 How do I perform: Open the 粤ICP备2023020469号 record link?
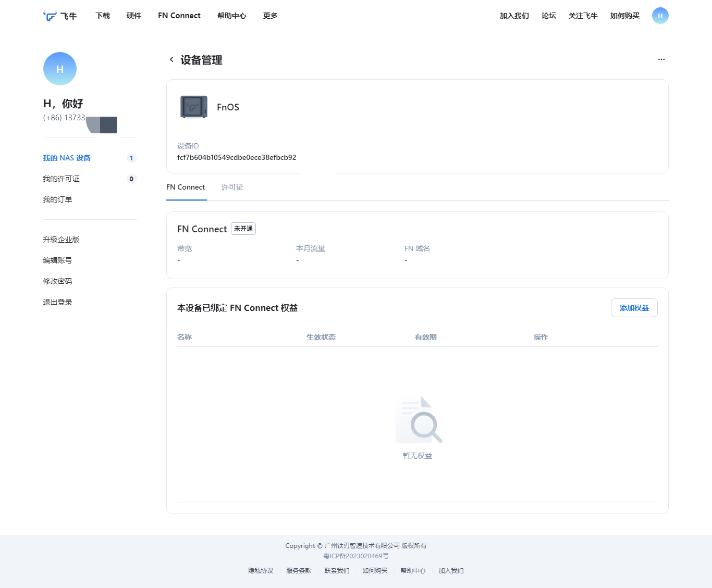tap(356, 556)
